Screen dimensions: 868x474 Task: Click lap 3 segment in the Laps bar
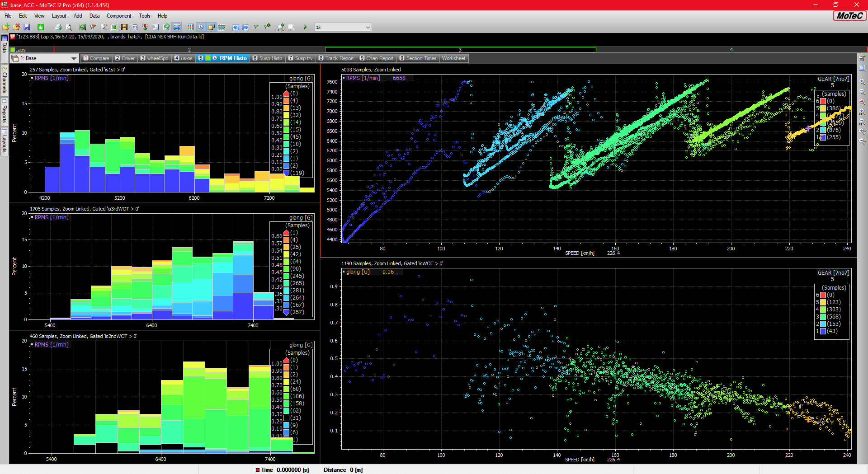pos(460,49)
